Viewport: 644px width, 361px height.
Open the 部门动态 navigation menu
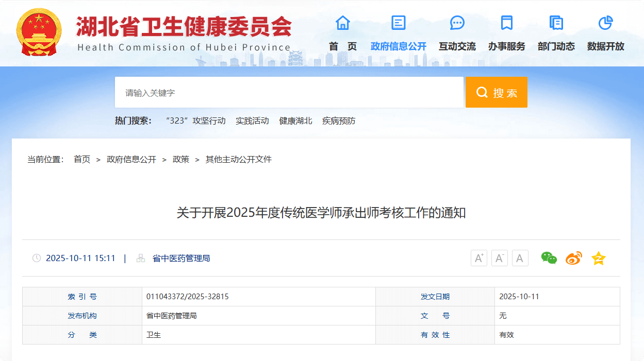556,46
